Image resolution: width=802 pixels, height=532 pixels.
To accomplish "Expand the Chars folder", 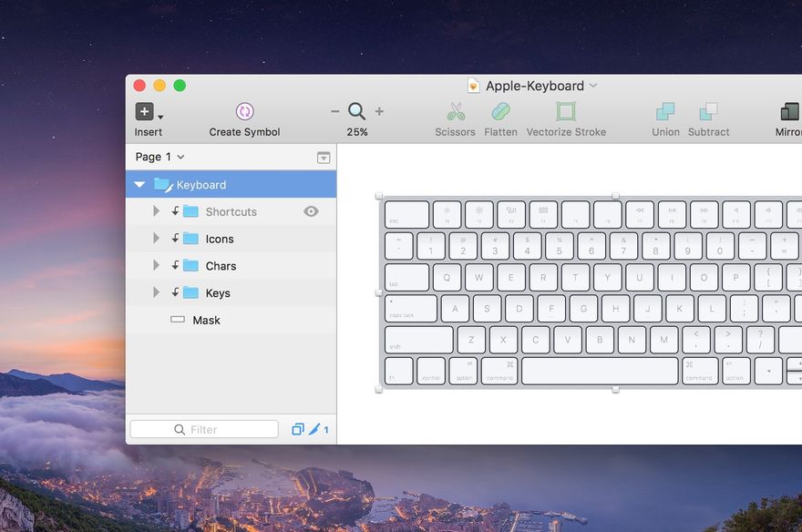I will 156,265.
